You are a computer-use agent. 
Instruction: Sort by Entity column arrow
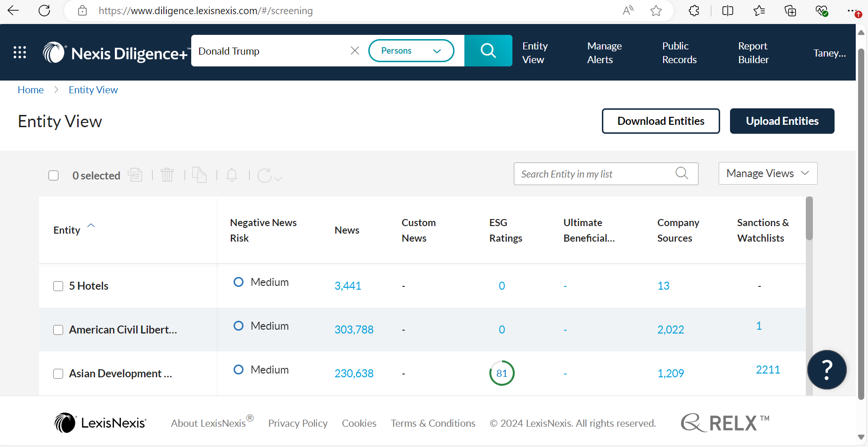tap(91, 226)
